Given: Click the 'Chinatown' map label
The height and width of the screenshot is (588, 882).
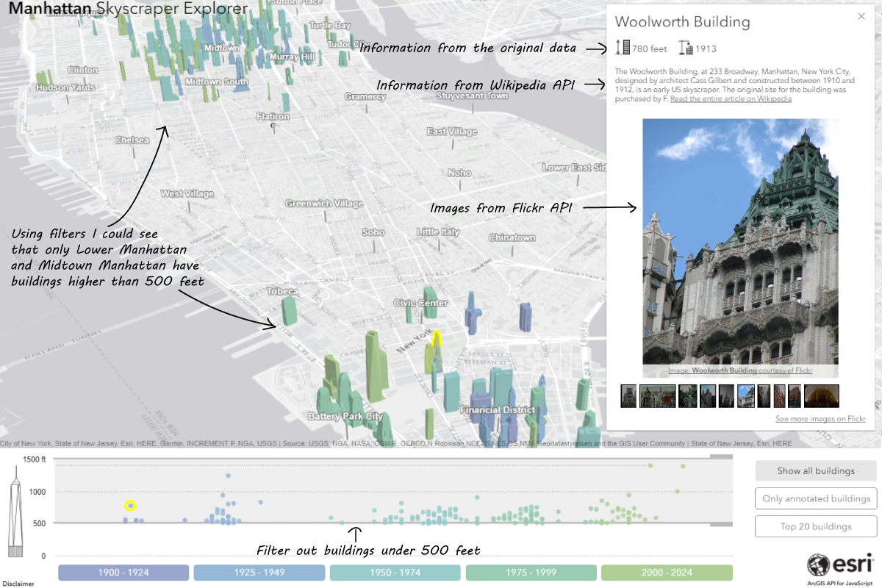Looking at the screenshot, I should [512, 237].
